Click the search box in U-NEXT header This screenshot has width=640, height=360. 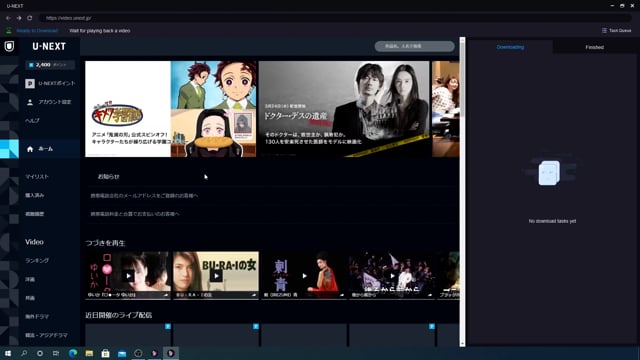point(414,46)
